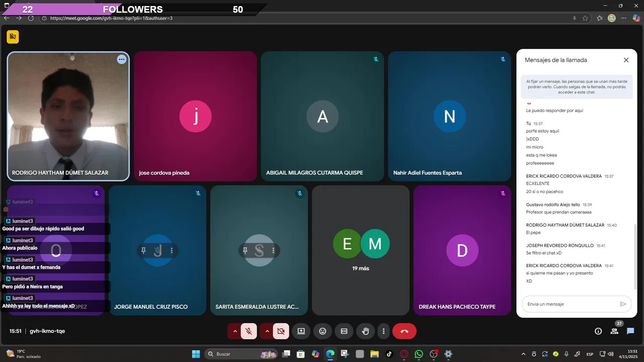Viewport: 644px width, 362px height.
Task: Open the browser profile avatar
Action: 612,18
